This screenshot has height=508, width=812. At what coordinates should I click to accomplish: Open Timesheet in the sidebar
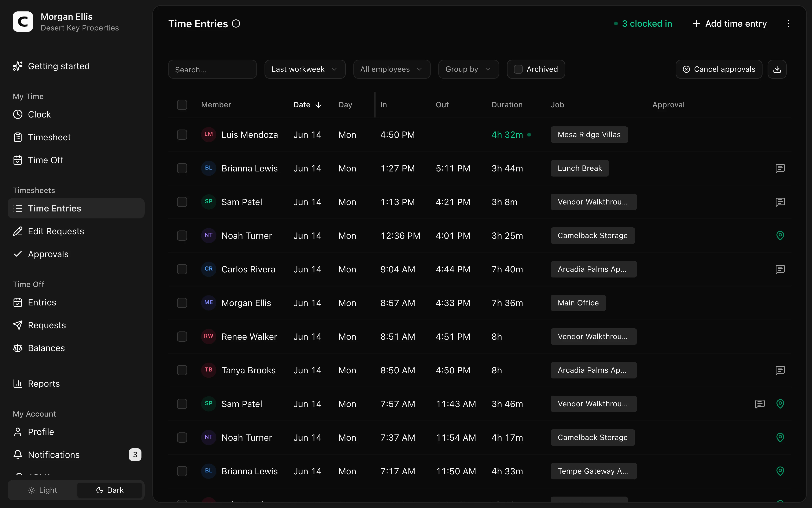pos(76,137)
